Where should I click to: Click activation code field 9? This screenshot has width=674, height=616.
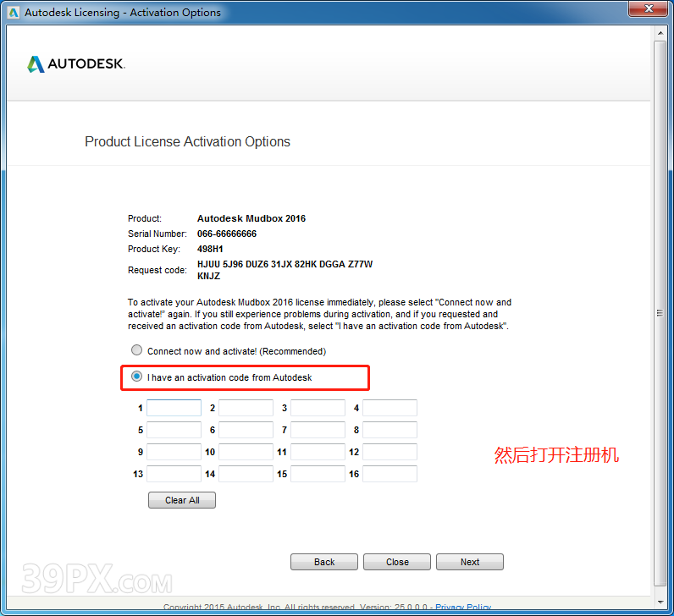(x=174, y=452)
